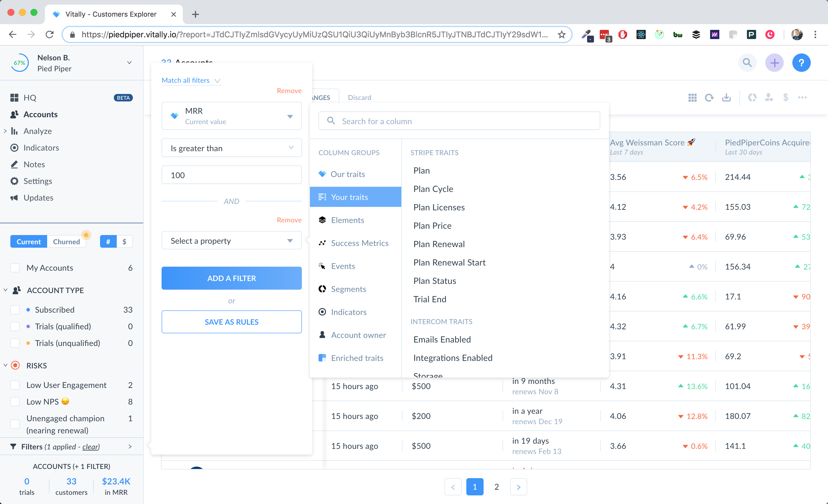
Task: Click the dollar sign icon in the toolbar
Action: click(x=786, y=98)
